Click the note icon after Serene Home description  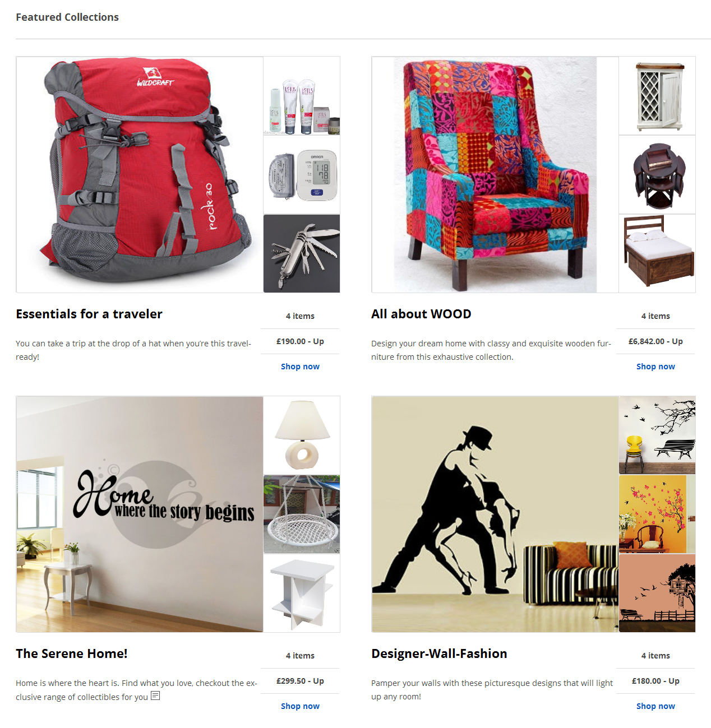156,696
